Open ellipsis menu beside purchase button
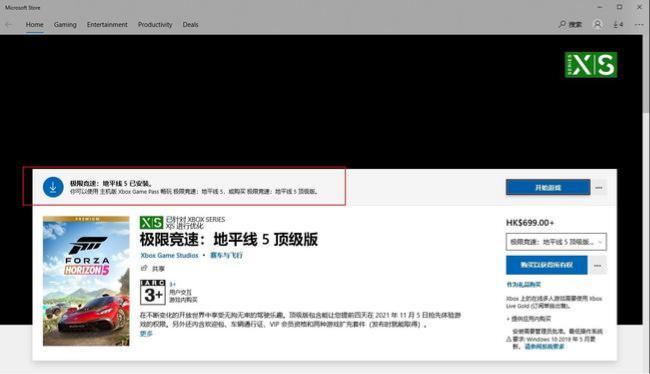 pyautogui.click(x=597, y=265)
